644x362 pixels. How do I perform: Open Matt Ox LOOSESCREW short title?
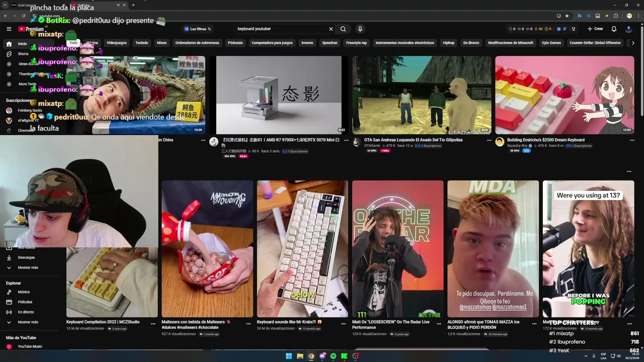tap(390, 324)
